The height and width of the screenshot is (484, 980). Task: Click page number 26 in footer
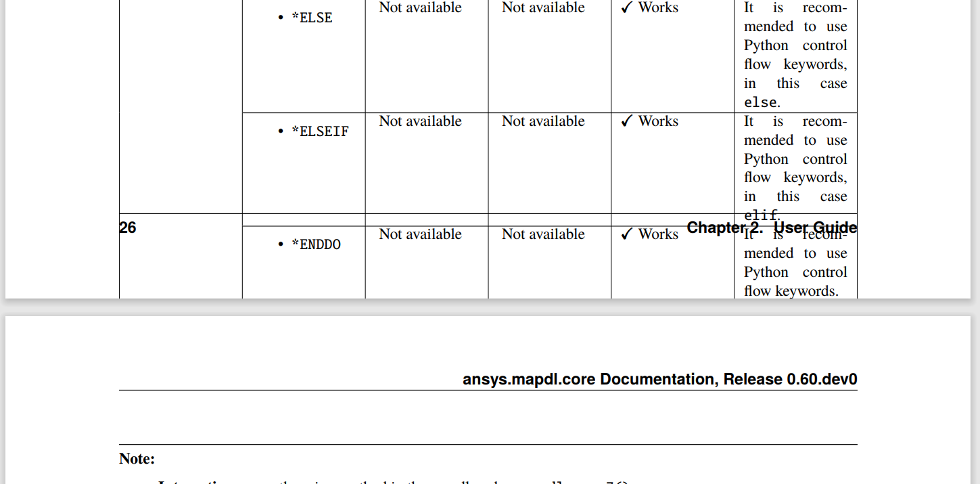[128, 227]
